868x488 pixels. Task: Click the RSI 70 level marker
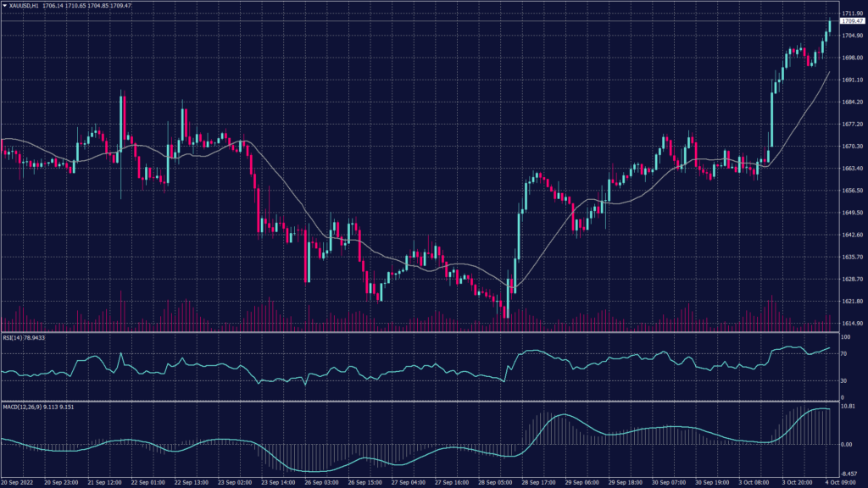coord(844,352)
